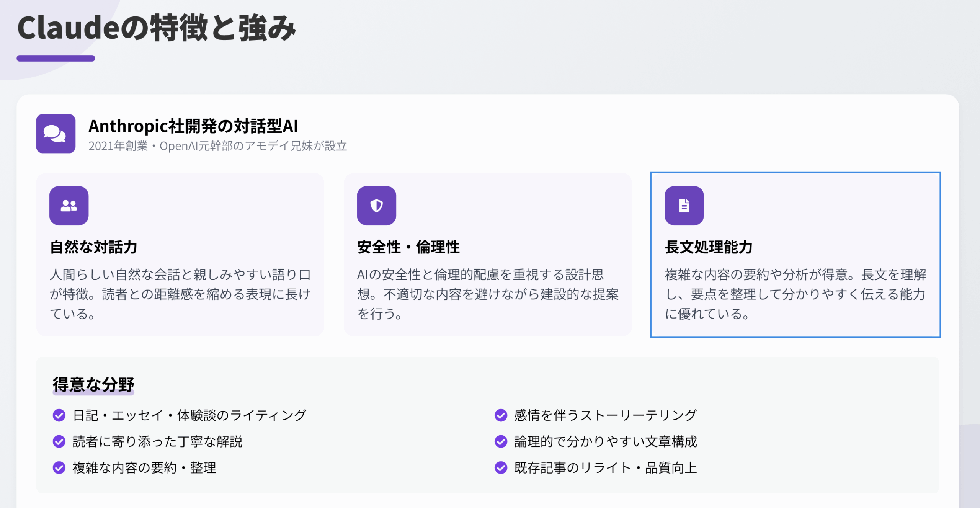Click list item 感情を伴うストーリーテリング
Viewport: 980px width, 508px height.
606,415
